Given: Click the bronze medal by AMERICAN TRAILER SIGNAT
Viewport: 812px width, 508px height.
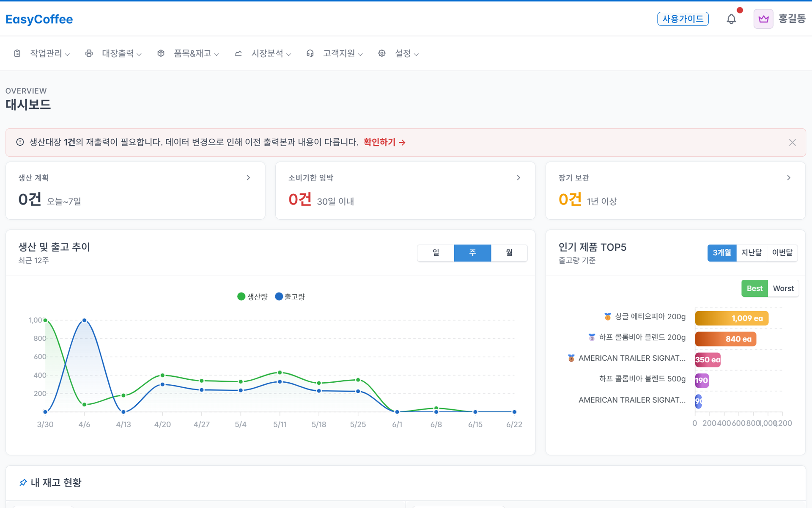Looking at the screenshot, I should point(571,358).
